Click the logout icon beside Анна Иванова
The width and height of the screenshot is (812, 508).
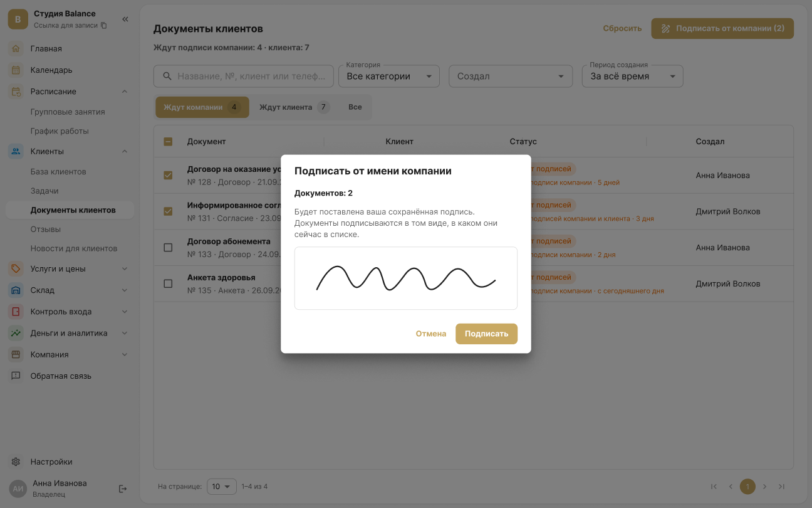coord(123,489)
